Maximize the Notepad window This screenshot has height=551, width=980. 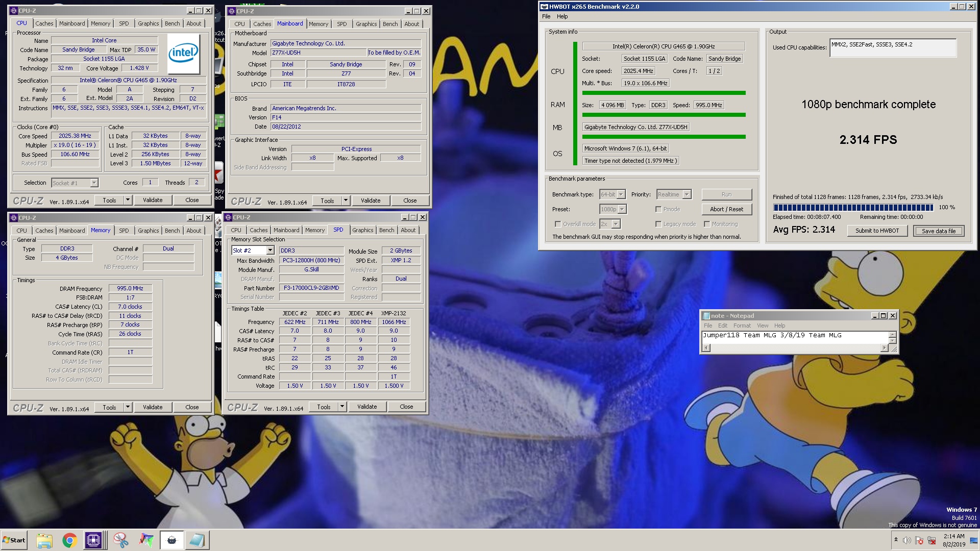[884, 316]
